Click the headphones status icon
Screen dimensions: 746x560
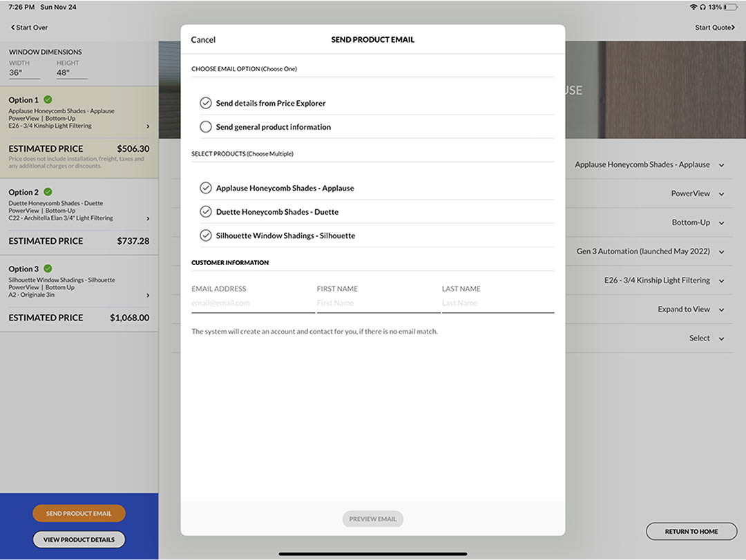[702, 7]
